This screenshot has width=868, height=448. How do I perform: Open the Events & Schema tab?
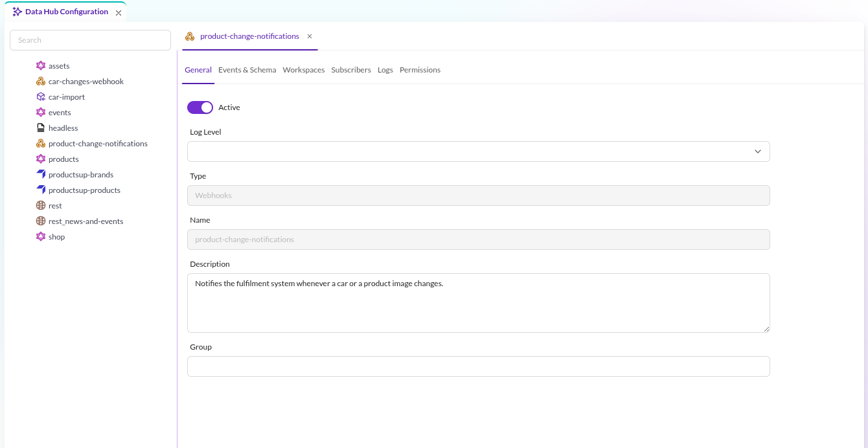coord(247,70)
